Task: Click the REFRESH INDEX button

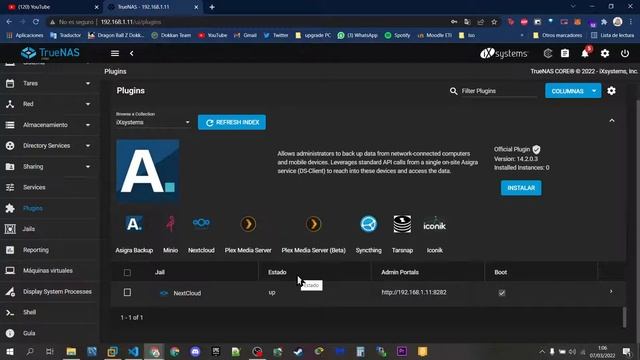Action: [232, 122]
